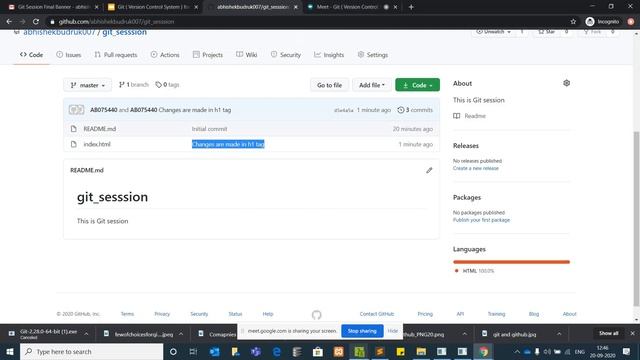Open Contact GitHub footer link
The width and height of the screenshot is (640, 360).
click(377, 314)
